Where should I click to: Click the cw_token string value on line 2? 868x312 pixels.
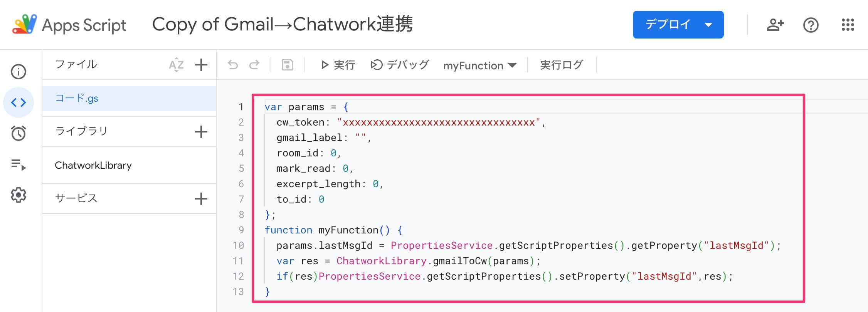click(x=439, y=122)
